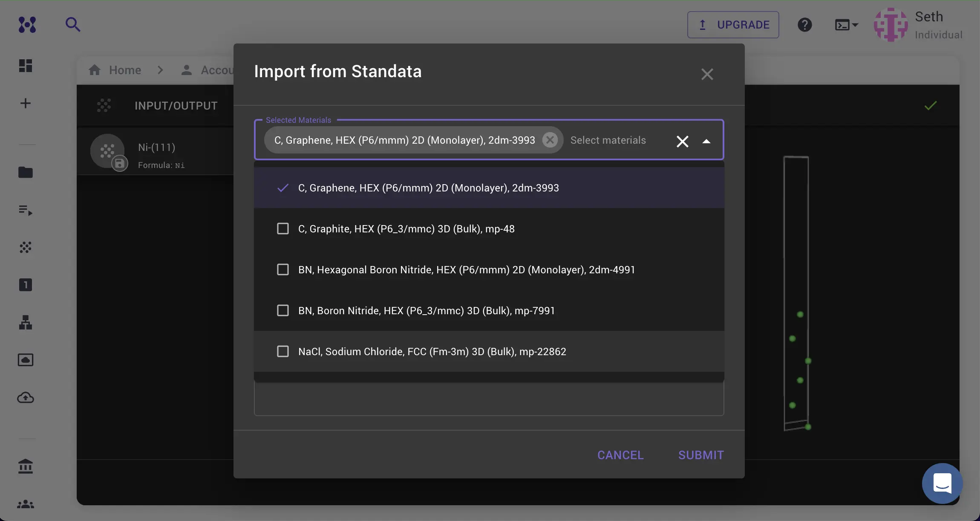
Task: Open the Dashboard panel in the sidebar
Action: [x=25, y=65]
